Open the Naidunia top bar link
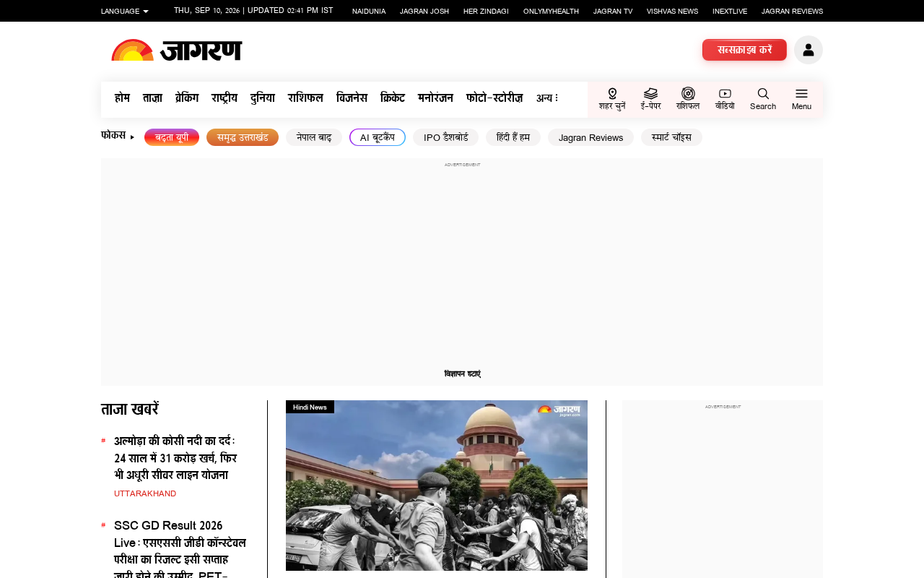 tap(369, 11)
